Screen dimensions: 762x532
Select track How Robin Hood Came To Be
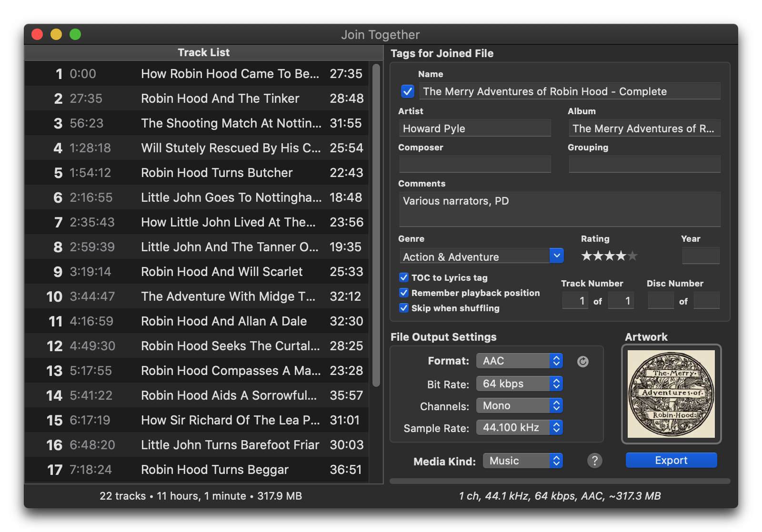click(197, 73)
